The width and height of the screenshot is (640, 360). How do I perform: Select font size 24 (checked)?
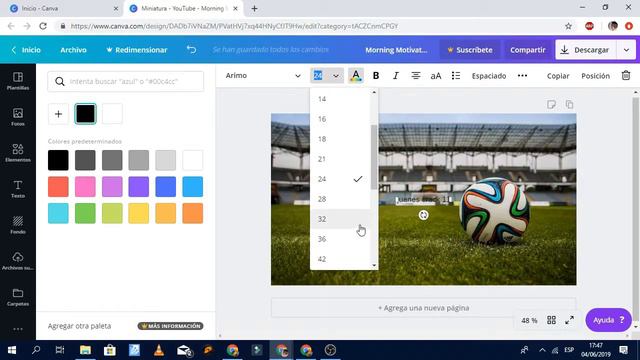340,179
